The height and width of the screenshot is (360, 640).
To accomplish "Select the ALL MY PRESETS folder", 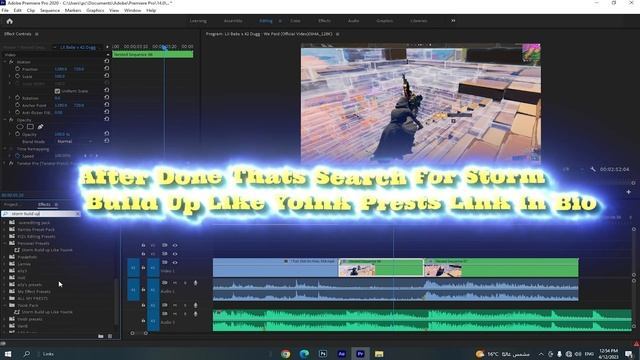I will click(x=32, y=298).
